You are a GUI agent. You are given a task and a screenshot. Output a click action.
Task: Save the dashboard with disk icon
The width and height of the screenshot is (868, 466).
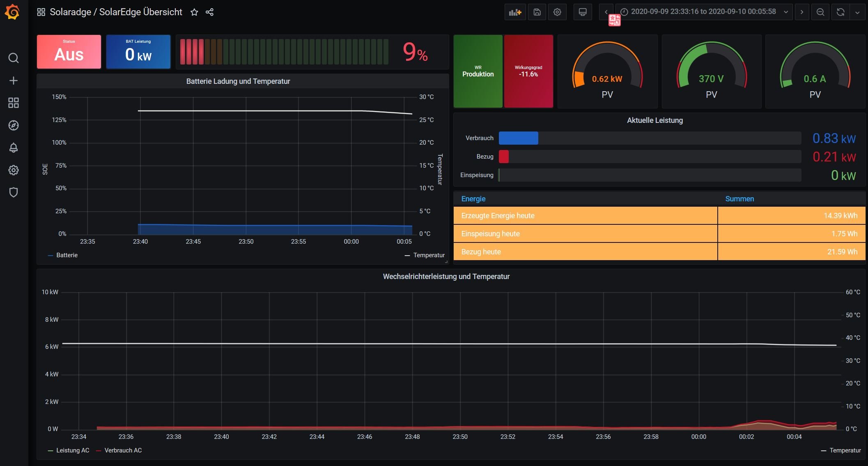pyautogui.click(x=537, y=12)
